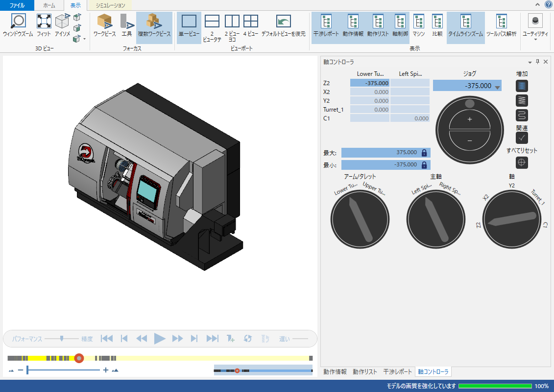Click the ウィンドウズーム (Window Zoom) icon
554x392 pixels.
(x=18, y=22)
